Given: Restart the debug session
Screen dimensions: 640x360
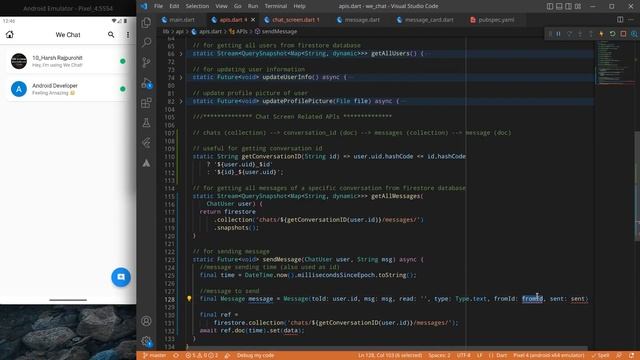Looking at the screenshot, I should click(x=612, y=34).
